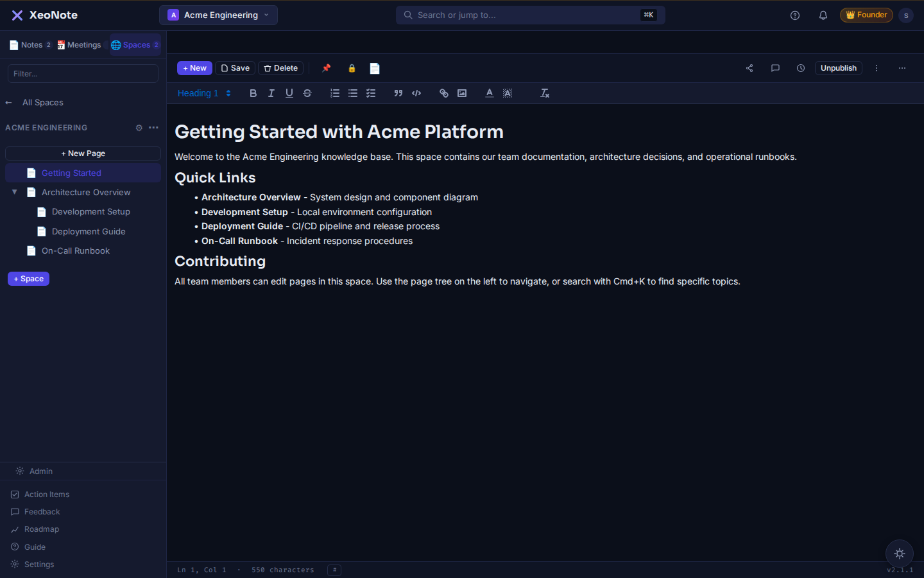This screenshot has width=924, height=578.
Task: Open the Development Setup page
Action: 91,212
